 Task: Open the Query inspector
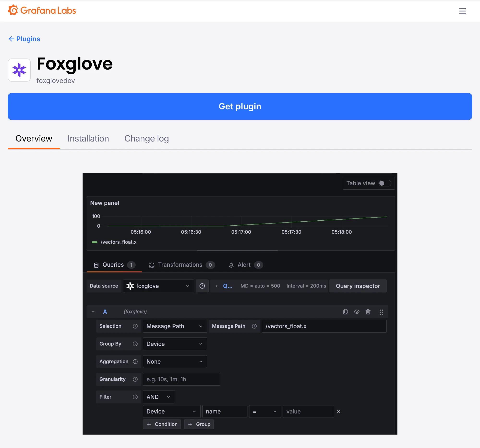click(358, 286)
